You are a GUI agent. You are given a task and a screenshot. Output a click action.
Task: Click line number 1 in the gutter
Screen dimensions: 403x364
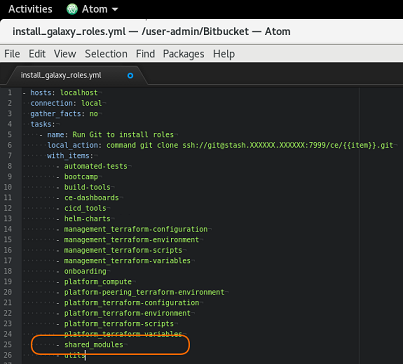(x=10, y=93)
